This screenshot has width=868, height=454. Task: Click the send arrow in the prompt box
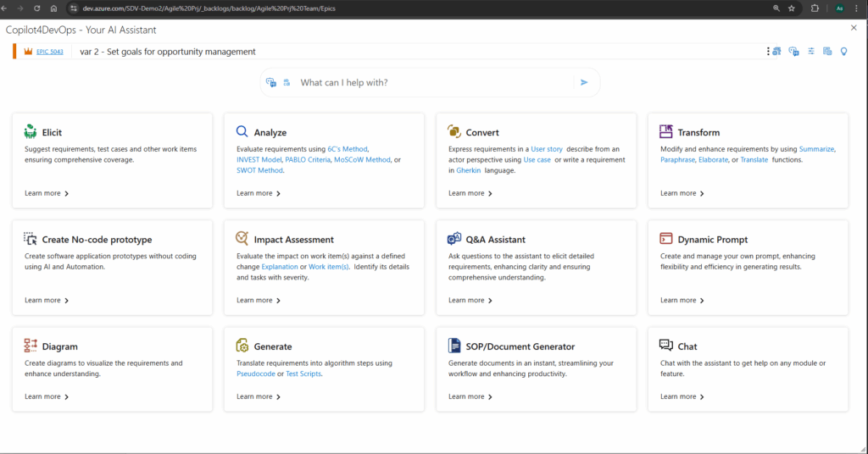point(583,82)
